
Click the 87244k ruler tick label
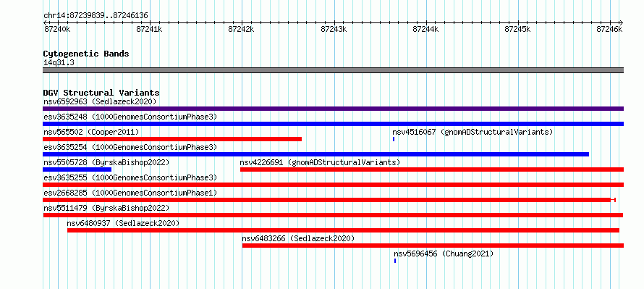coord(425,29)
